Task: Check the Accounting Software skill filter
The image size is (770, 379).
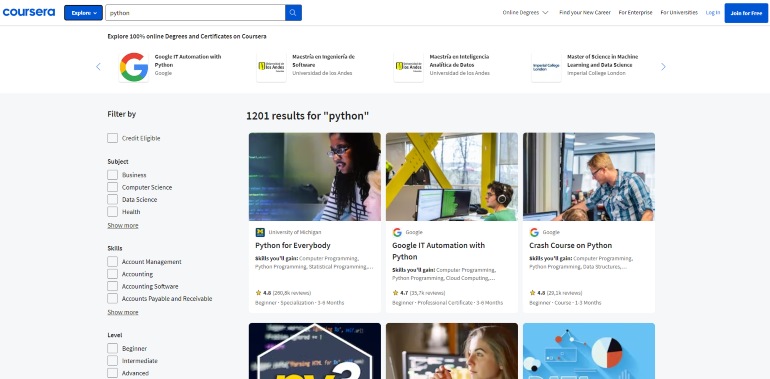Action: pos(112,286)
